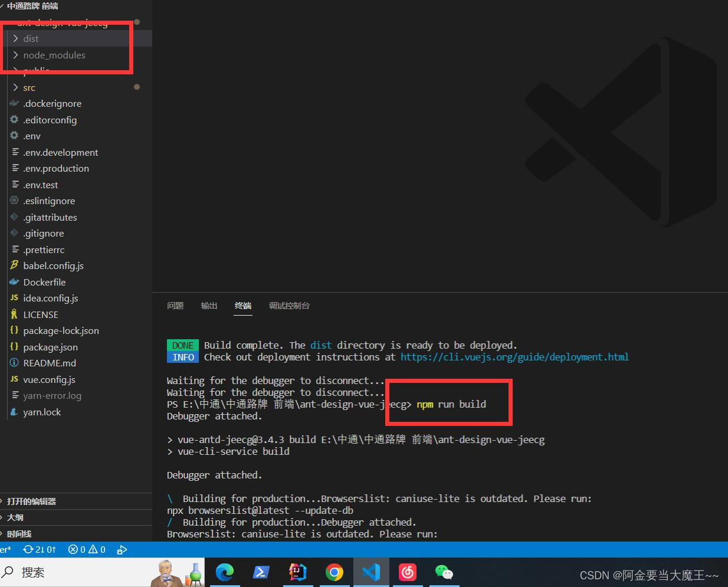Click the yarn.lock yarn icon
This screenshot has width=728, height=587.
point(14,412)
